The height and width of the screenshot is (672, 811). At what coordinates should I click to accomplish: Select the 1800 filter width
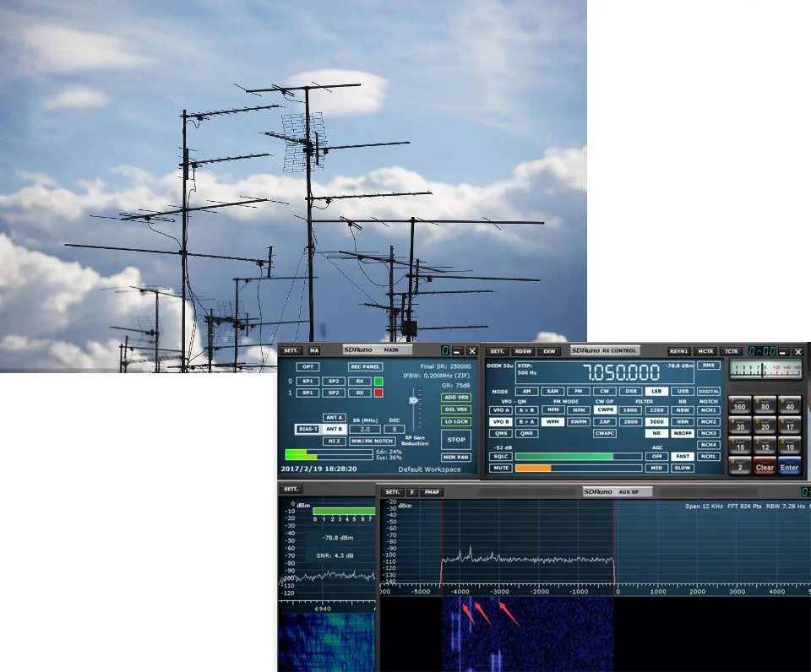pos(630,410)
